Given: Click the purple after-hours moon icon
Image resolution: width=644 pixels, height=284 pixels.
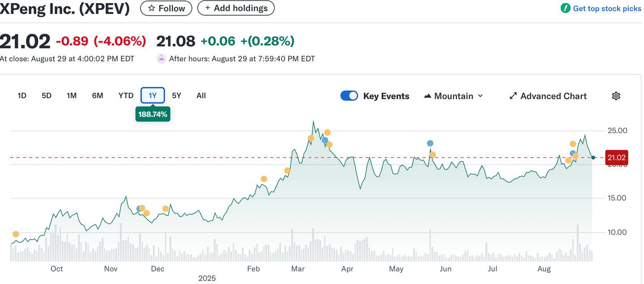Looking at the screenshot, I should (161, 59).
